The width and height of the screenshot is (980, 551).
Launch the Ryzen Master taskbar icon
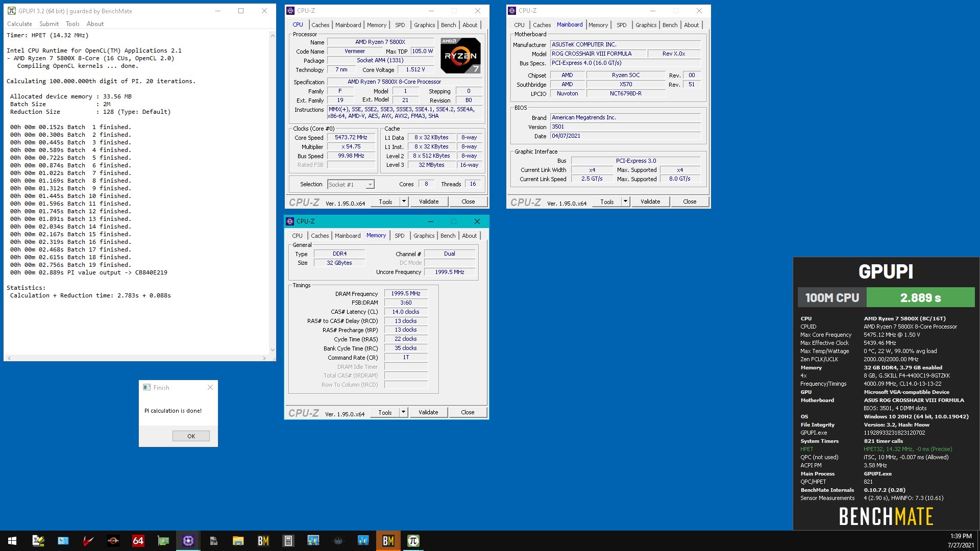113,541
